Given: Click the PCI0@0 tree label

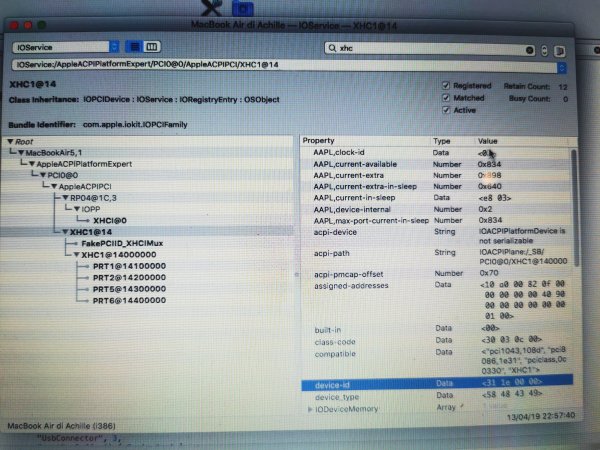Looking at the screenshot, I should (62, 175).
